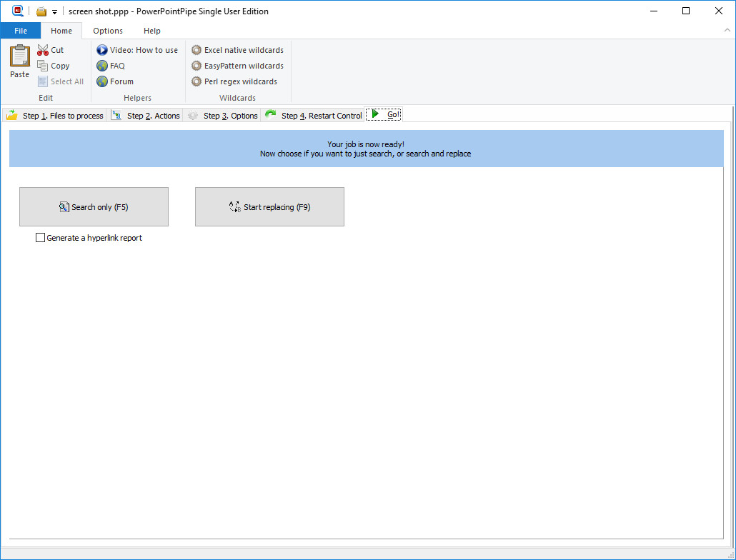Go to Step 1. Files to process tab
This screenshot has height=560, width=736.
(x=55, y=115)
